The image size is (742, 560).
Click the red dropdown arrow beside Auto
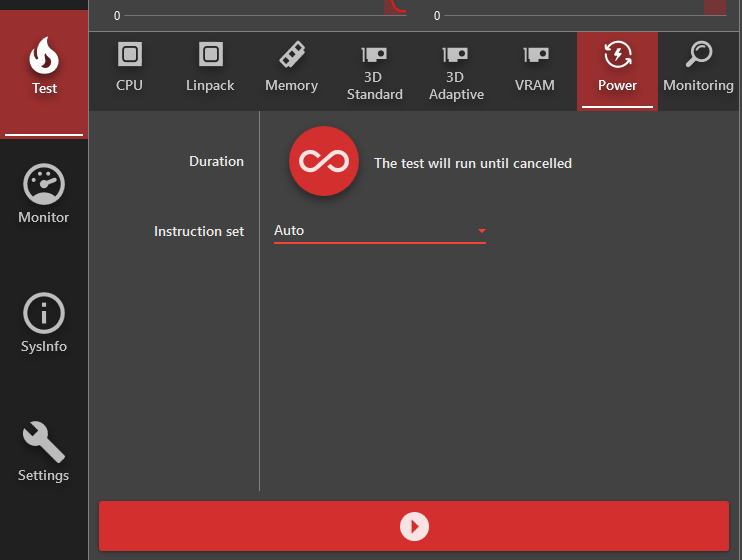click(481, 231)
